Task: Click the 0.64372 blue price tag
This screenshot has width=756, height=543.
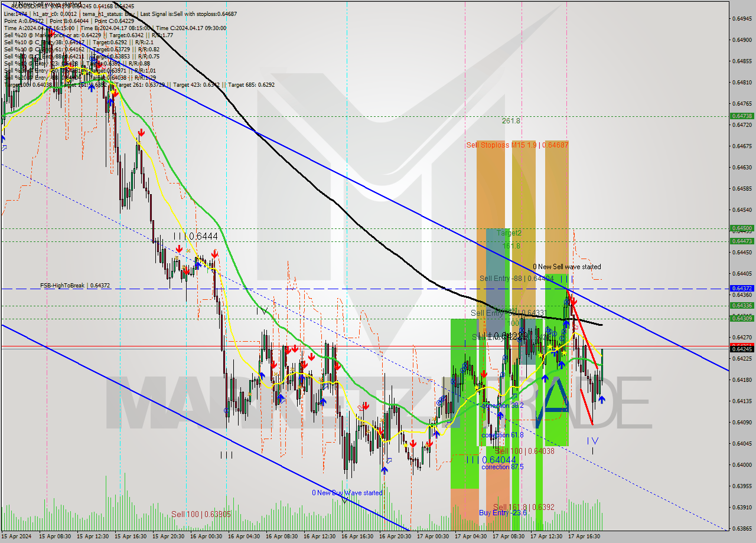Action: pyautogui.click(x=742, y=289)
